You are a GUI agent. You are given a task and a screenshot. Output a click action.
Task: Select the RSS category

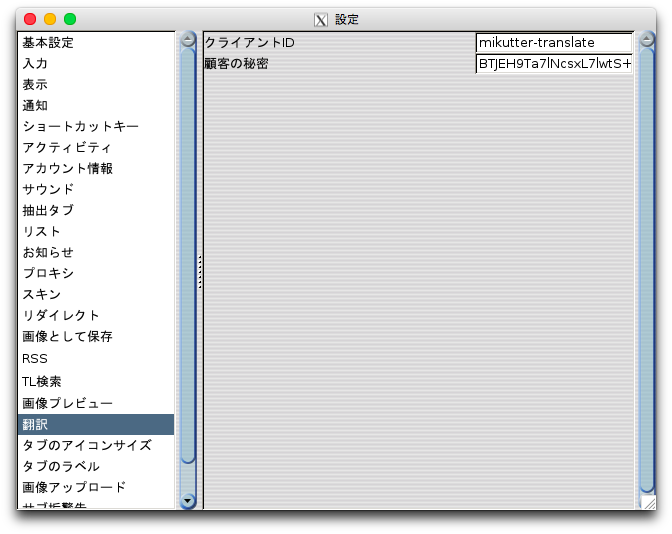[x=96, y=358]
